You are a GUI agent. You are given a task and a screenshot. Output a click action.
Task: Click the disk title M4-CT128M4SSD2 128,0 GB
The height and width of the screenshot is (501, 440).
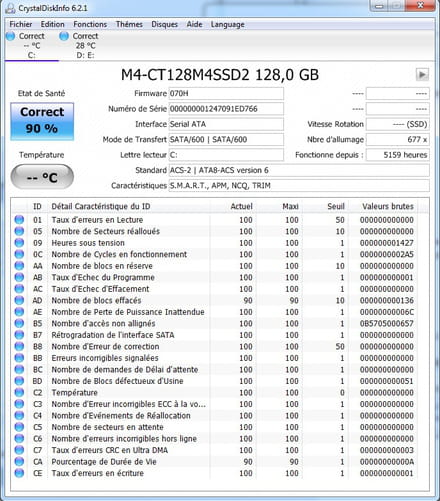coord(220,75)
